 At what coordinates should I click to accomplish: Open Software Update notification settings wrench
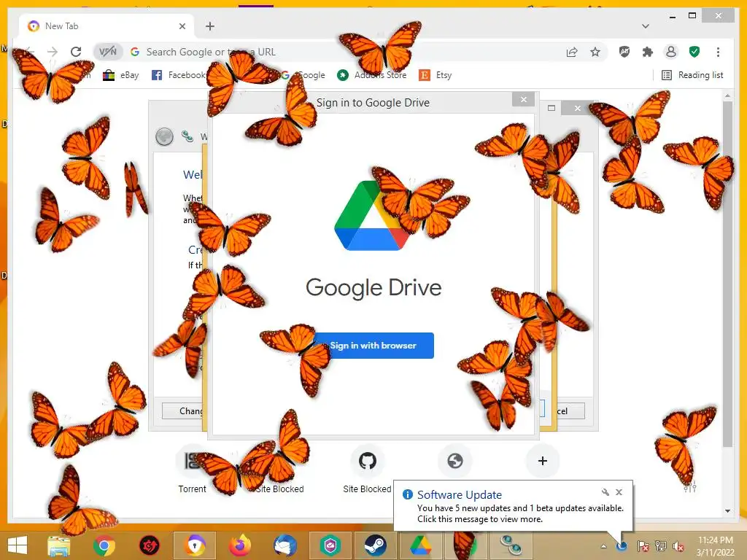coord(605,492)
